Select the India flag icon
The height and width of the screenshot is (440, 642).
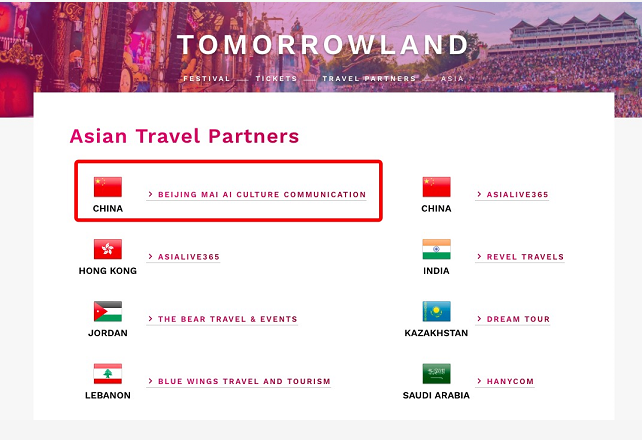pos(436,249)
